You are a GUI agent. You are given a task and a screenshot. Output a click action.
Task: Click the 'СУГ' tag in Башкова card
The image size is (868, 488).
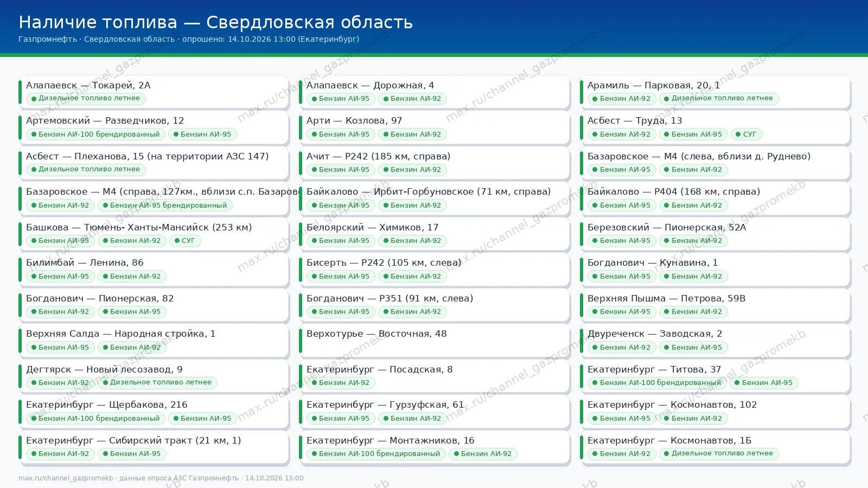tap(185, 241)
